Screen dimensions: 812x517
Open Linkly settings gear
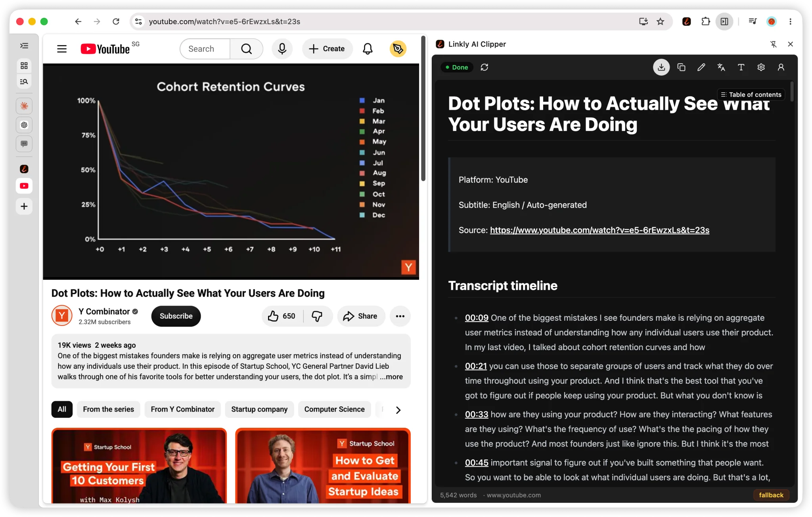tap(761, 67)
